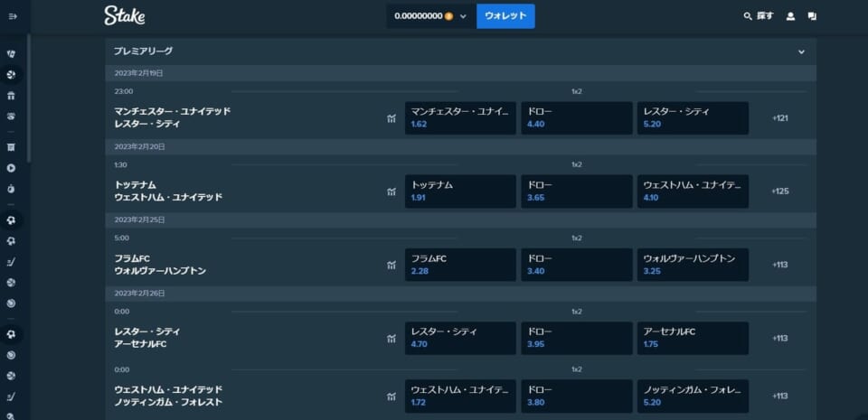This screenshot has width=868, height=420.
Task: Open ウェストハム vs ノッティンガム・フォレスト match page
Action: point(168,396)
